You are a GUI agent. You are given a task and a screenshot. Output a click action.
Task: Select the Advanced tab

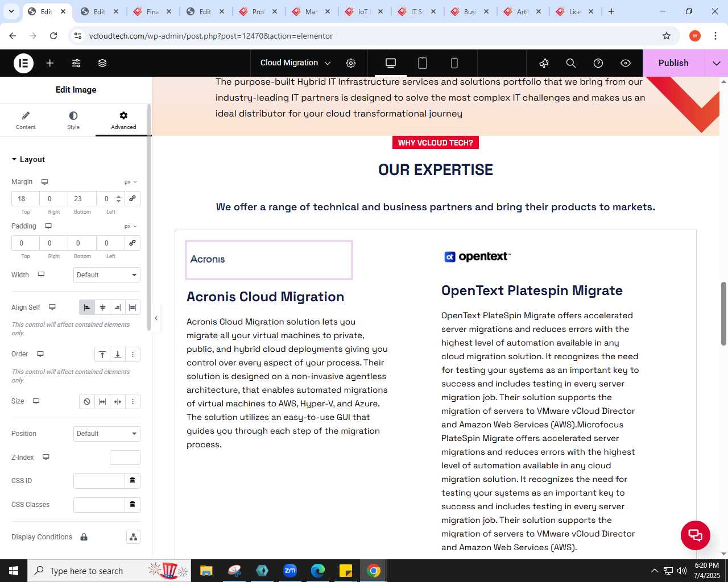[x=123, y=120]
